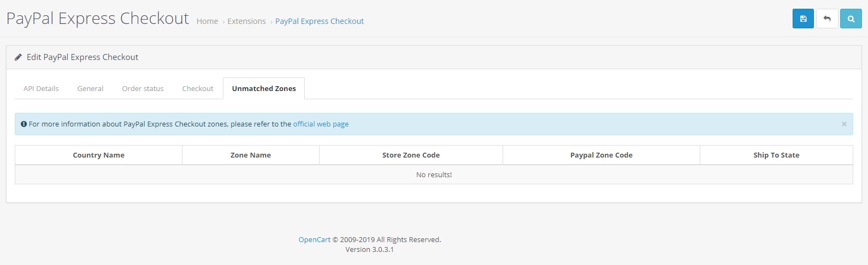This screenshot has width=868, height=265.
Task: Go to the Home breadcrumb link
Action: coord(207,21)
